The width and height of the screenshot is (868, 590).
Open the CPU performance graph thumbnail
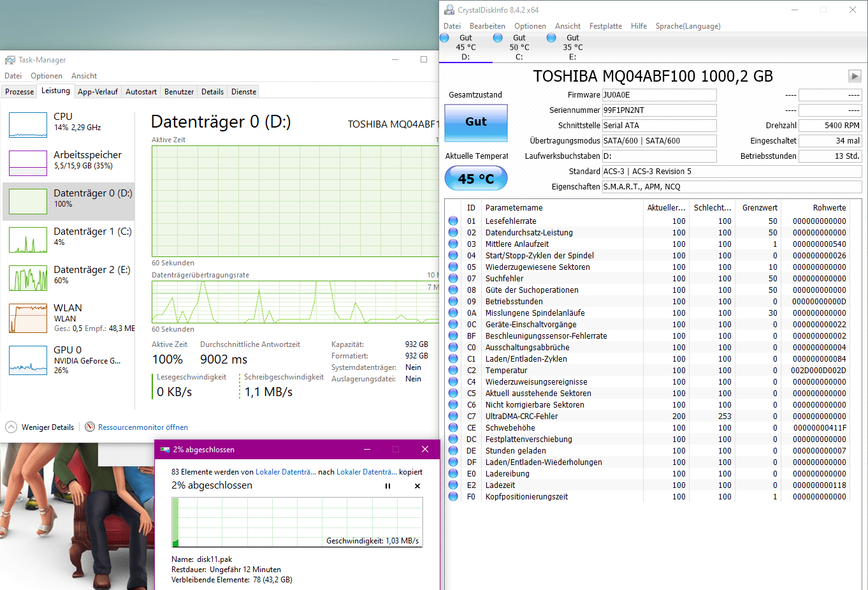coord(28,125)
